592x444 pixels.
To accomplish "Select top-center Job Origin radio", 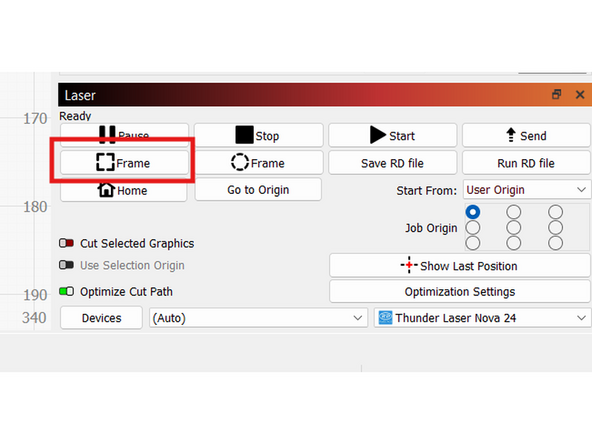I will coord(513,212).
